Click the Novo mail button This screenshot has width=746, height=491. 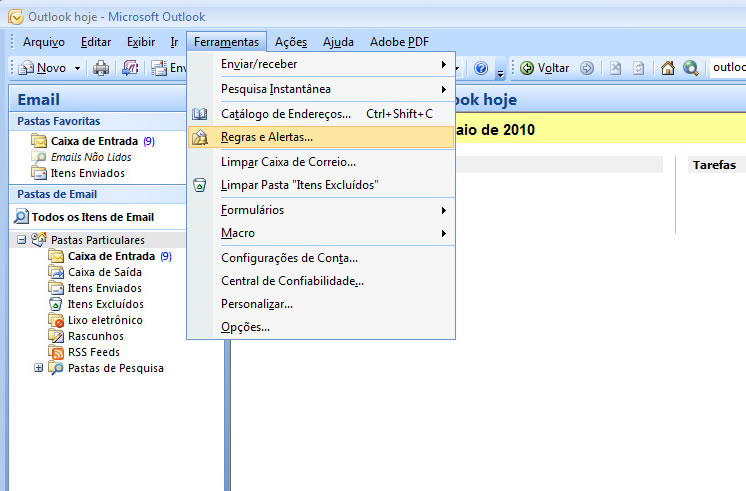coord(42,68)
